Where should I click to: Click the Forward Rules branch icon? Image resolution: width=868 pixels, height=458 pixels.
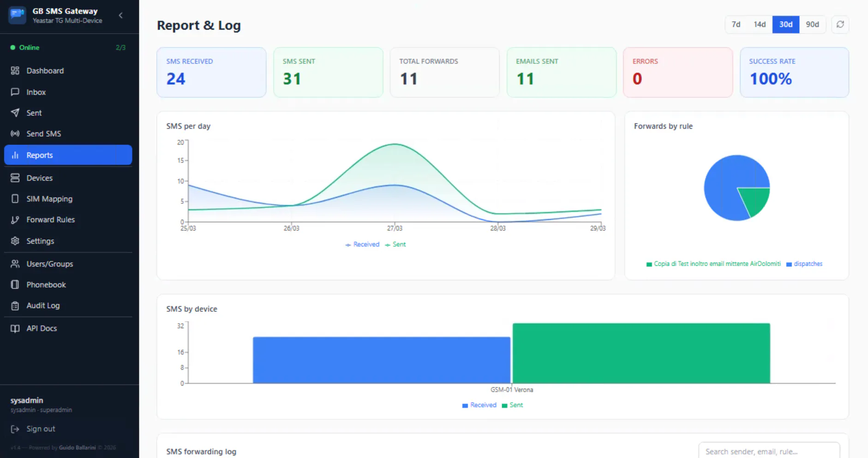tap(15, 220)
